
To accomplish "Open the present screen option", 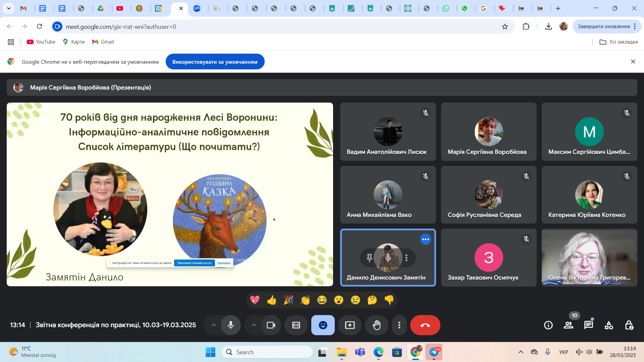I will point(350,325).
